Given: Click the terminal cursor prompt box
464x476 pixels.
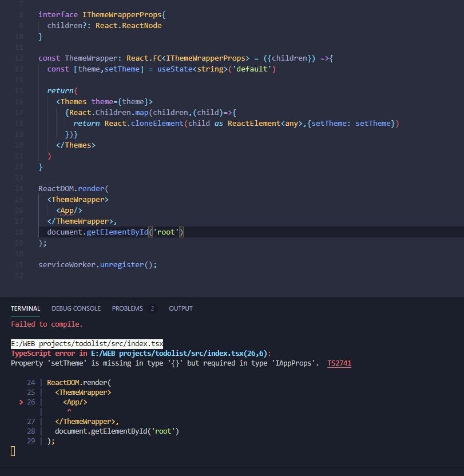Looking at the screenshot, I should click(13, 451).
